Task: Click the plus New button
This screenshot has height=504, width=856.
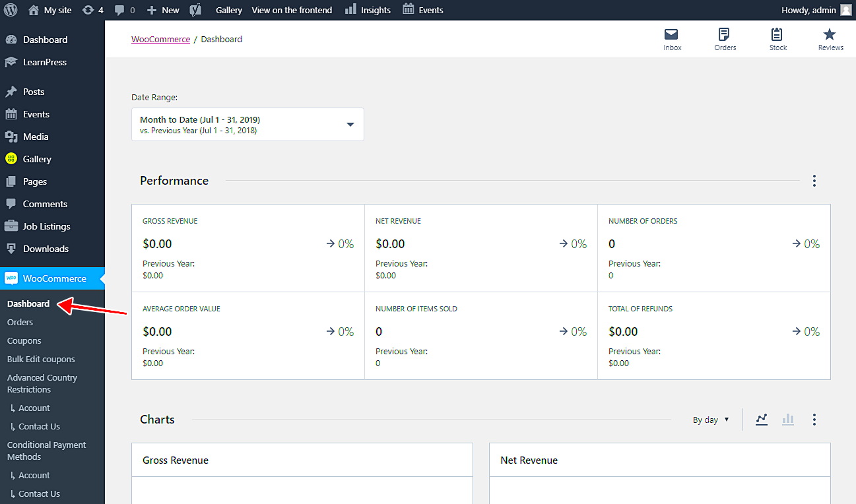Action: [163, 10]
